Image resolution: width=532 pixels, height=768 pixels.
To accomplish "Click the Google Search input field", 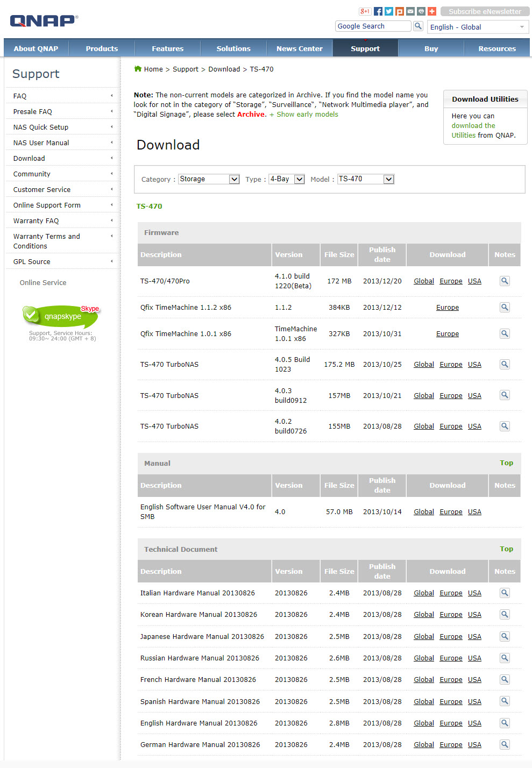I will pyautogui.click(x=373, y=26).
